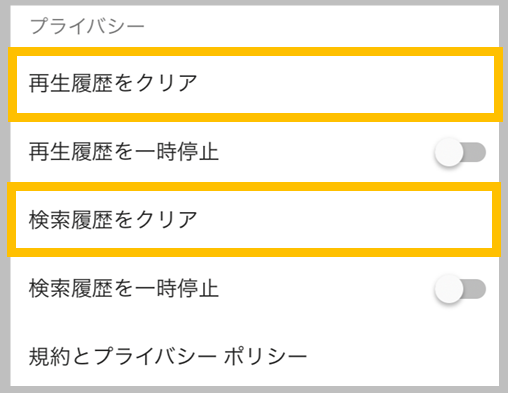
Task: Click the yellow highlight border around 再生履歴をクリア
Action: pyautogui.click(x=255, y=52)
